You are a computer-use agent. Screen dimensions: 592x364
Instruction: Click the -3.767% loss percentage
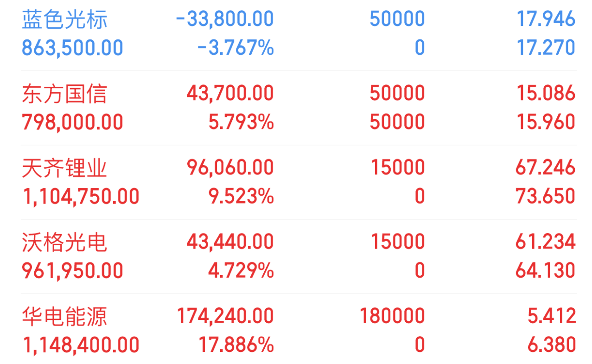click(x=236, y=48)
